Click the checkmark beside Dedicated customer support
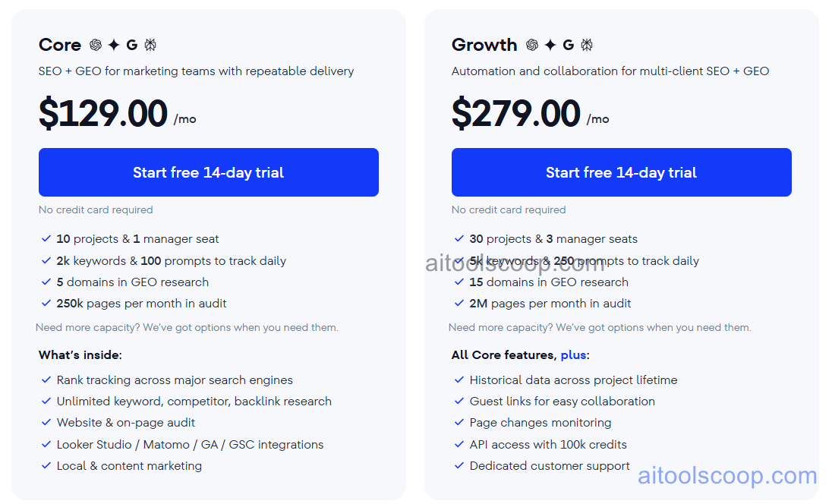The height and width of the screenshot is (504, 832). [x=459, y=465]
